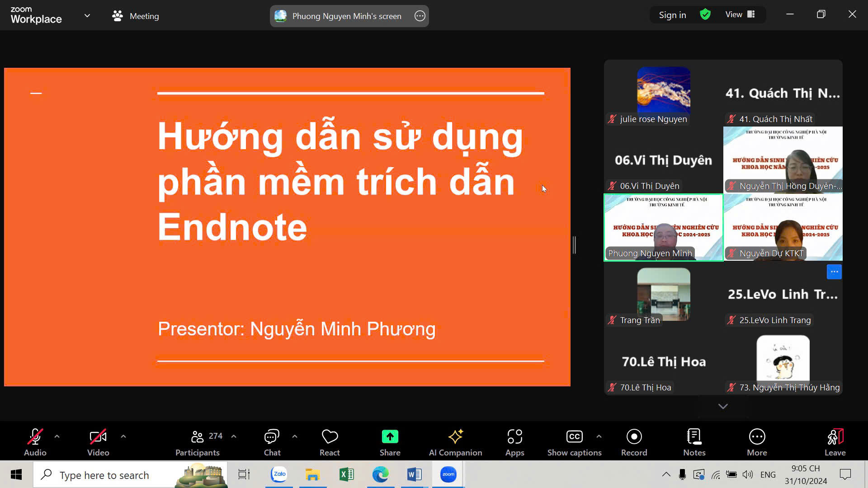Open the Meeting info tab
Screen dimensions: 868x488
(x=136, y=16)
